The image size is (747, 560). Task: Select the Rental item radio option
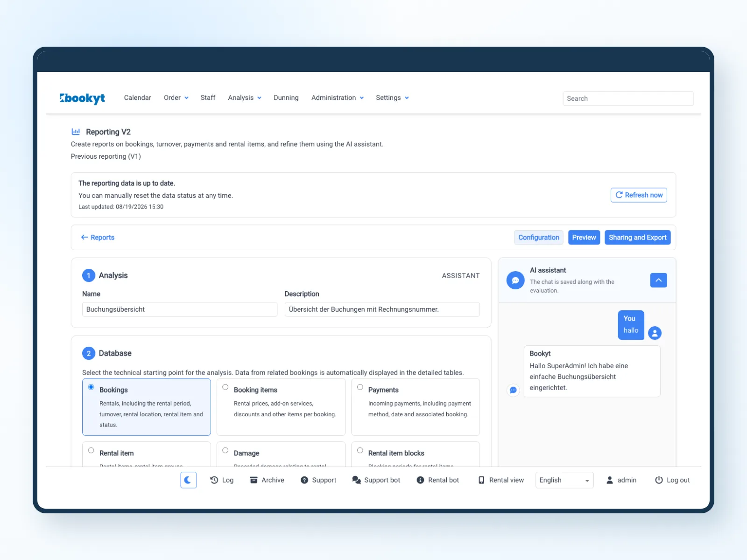coord(91,450)
